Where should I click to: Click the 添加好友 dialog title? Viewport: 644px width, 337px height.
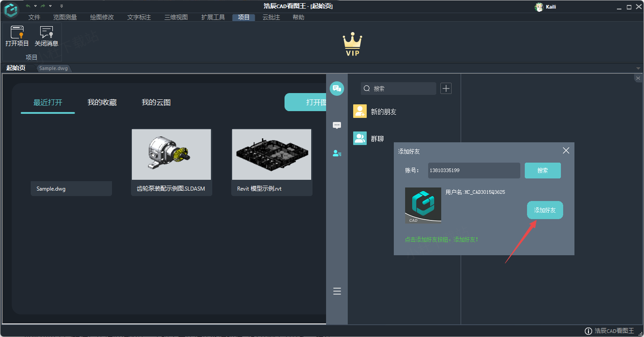[409, 151]
